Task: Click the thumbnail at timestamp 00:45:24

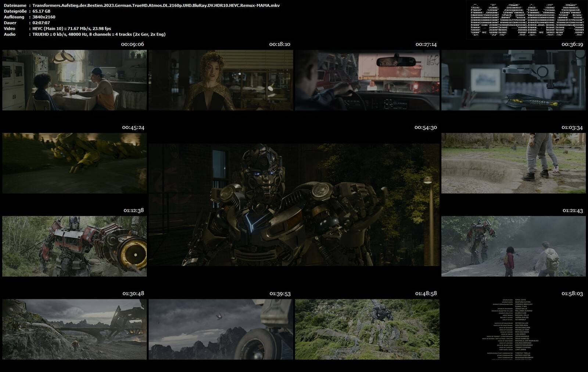Action: [74, 163]
